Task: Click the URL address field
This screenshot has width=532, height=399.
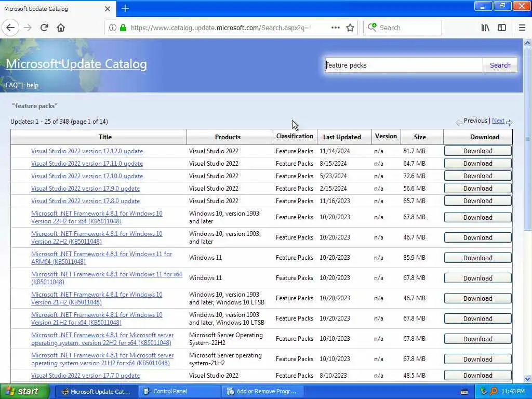Action: pyautogui.click(x=220, y=28)
